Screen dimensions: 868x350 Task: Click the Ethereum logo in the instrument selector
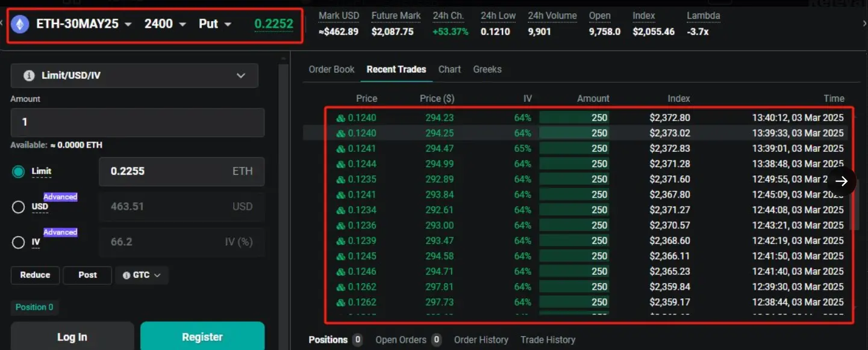coord(21,23)
